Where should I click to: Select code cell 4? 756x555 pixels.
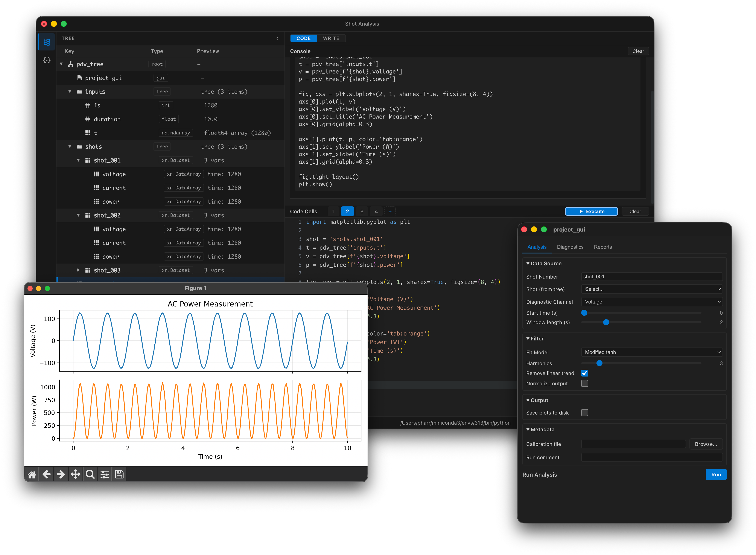coord(376,212)
